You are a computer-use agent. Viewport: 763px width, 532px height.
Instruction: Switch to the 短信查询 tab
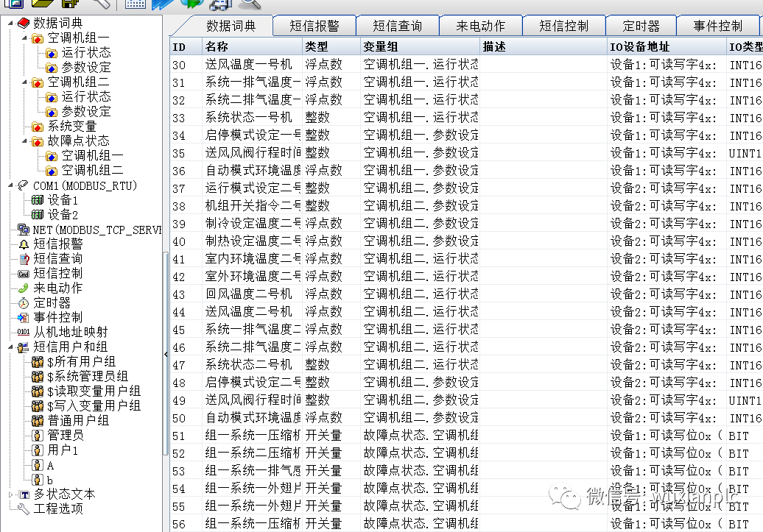(397, 26)
